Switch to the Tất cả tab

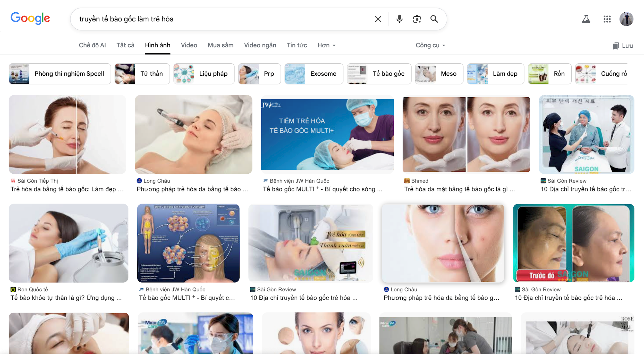pyautogui.click(x=125, y=45)
